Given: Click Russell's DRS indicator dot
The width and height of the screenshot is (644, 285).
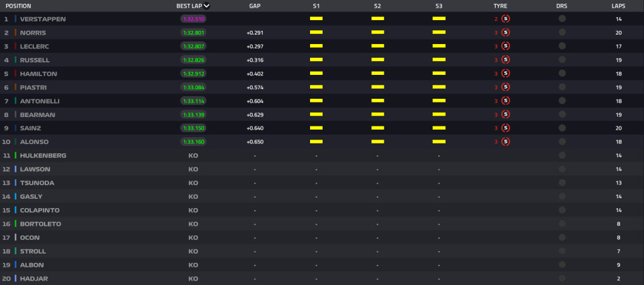Looking at the screenshot, I should click(562, 60).
